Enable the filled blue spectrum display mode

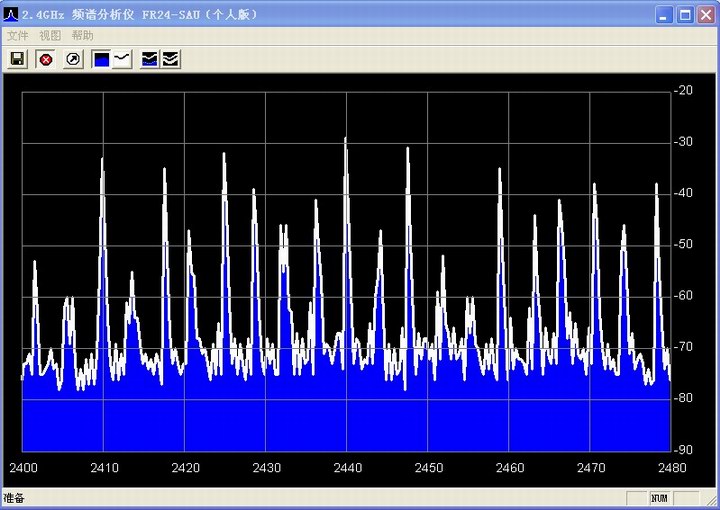click(x=101, y=60)
